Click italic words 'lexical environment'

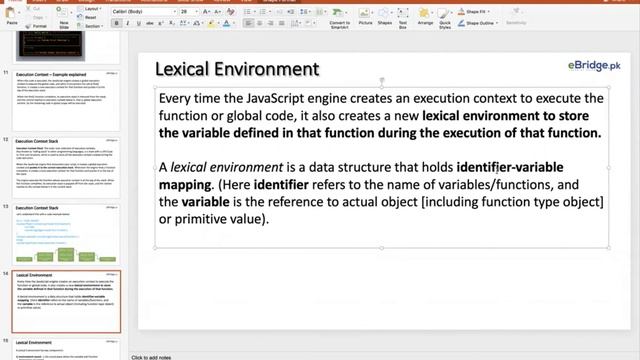pos(227,167)
